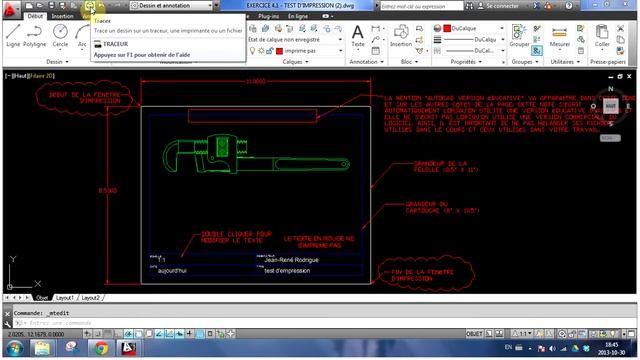This screenshot has width=640, height=360.
Task: Click the table icon in Annotation panel
Action: (376, 51)
